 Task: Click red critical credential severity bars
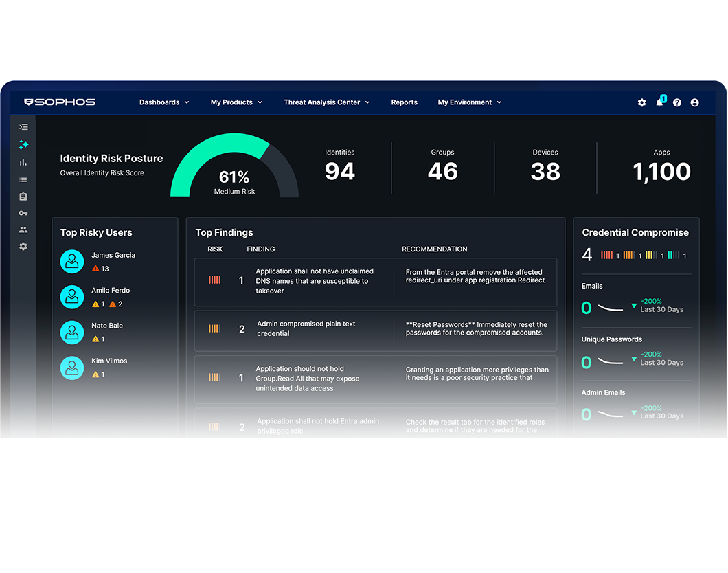pos(606,255)
